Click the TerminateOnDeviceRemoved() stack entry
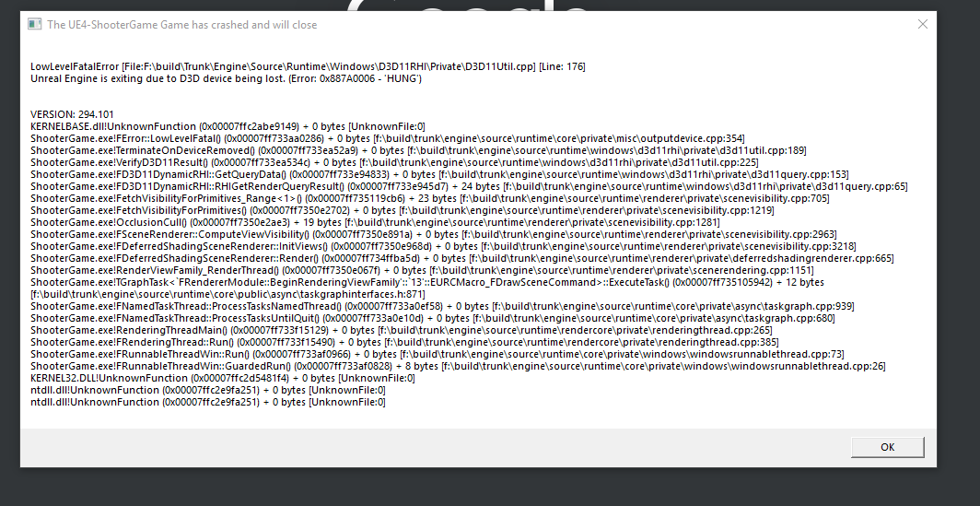The height and width of the screenshot is (506, 980). click(418, 150)
